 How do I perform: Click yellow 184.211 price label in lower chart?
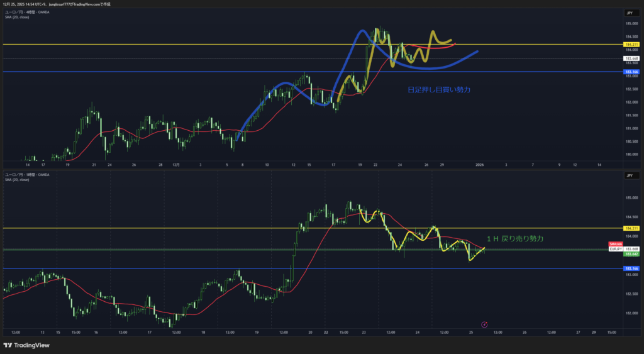631,228
